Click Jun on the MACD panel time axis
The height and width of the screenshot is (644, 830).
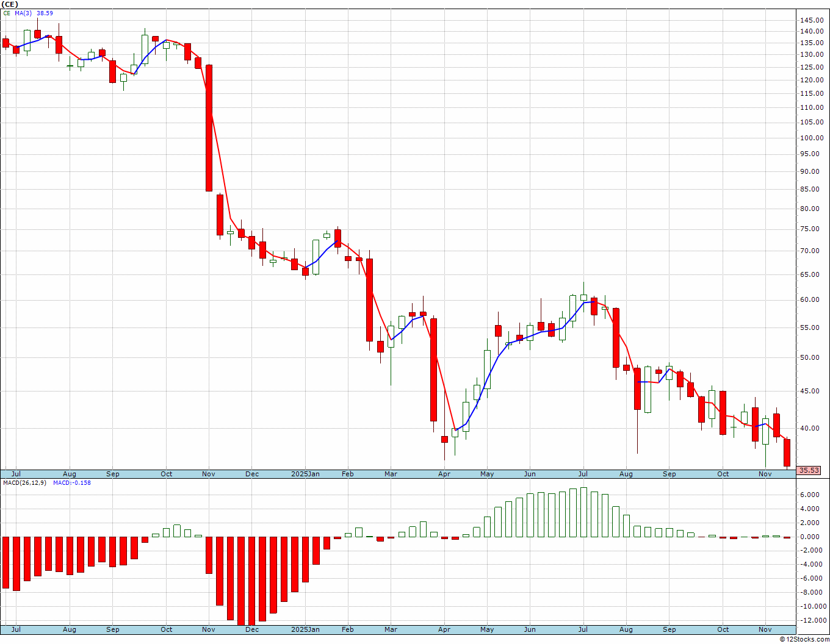click(x=530, y=629)
